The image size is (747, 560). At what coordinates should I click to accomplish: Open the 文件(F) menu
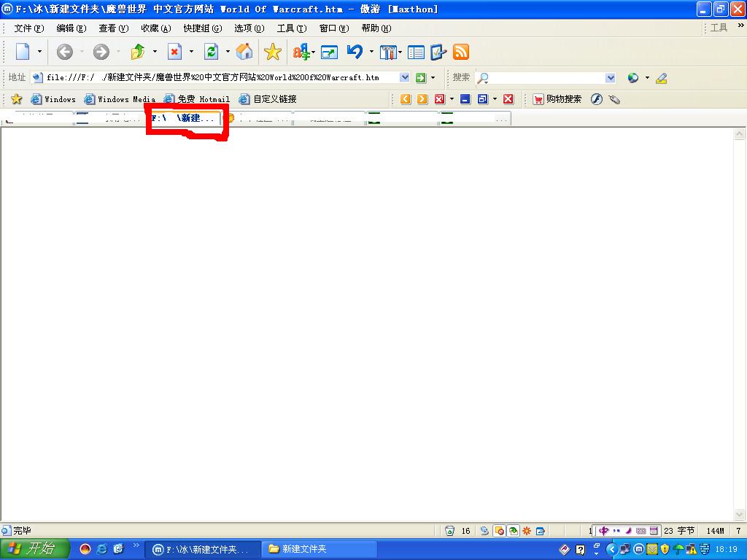pyautogui.click(x=29, y=28)
